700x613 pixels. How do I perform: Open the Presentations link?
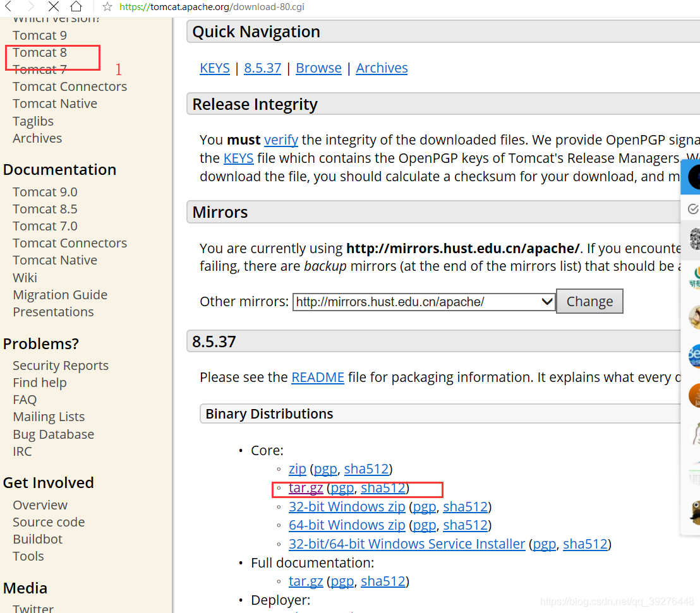[53, 312]
